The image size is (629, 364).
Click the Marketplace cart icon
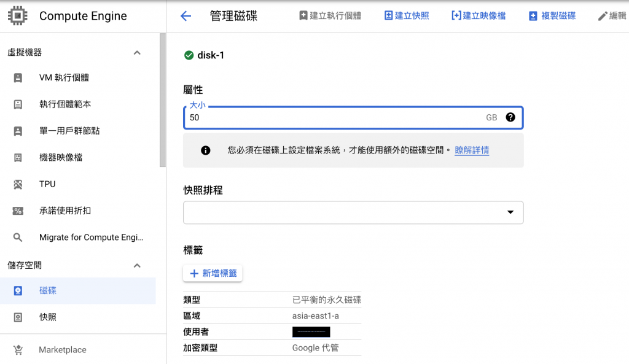[x=18, y=350]
